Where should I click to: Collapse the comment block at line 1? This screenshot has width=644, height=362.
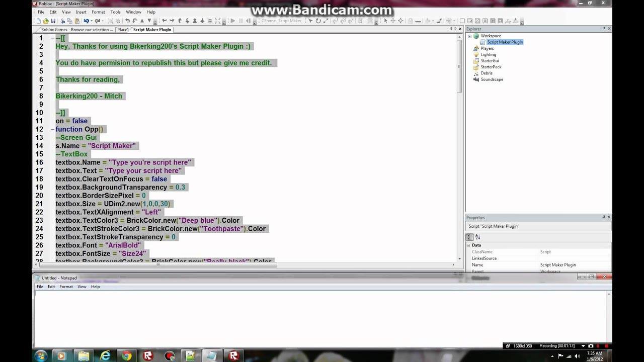click(x=52, y=38)
